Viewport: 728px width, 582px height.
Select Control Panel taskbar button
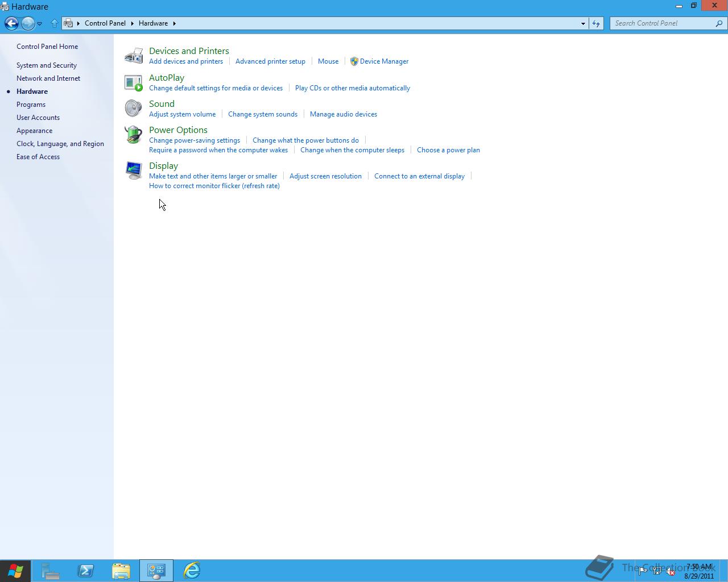click(x=156, y=571)
